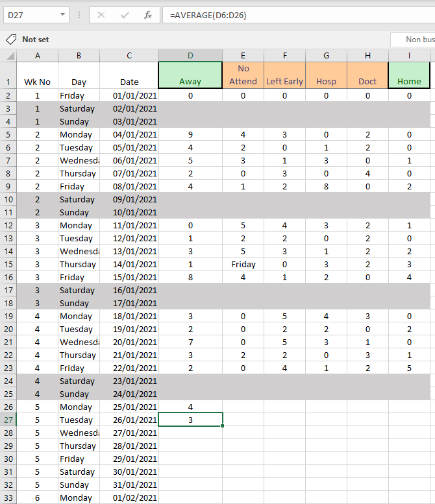This screenshot has width=435, height=504.
Task: Select row 15 header
Action: [x=8, y=264]
